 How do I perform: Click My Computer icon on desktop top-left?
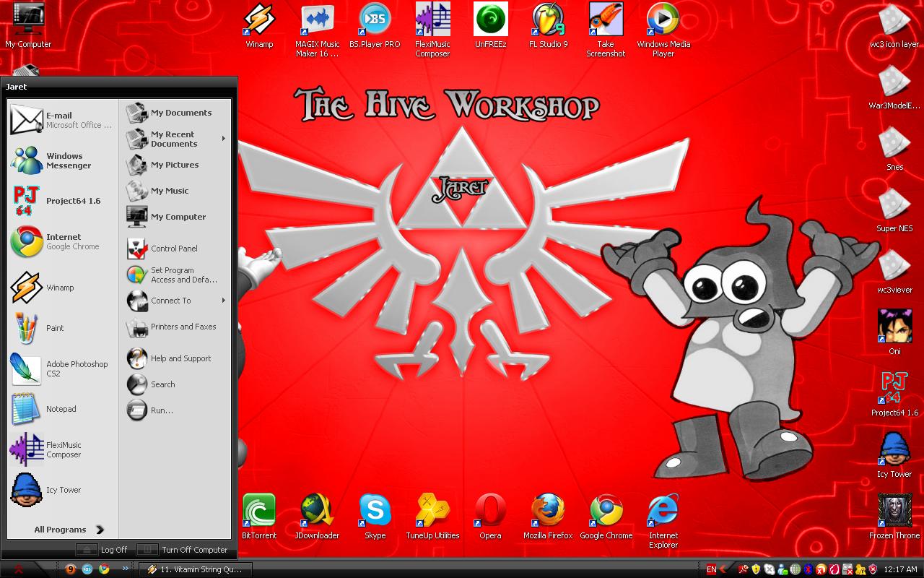tap(28, 25)
